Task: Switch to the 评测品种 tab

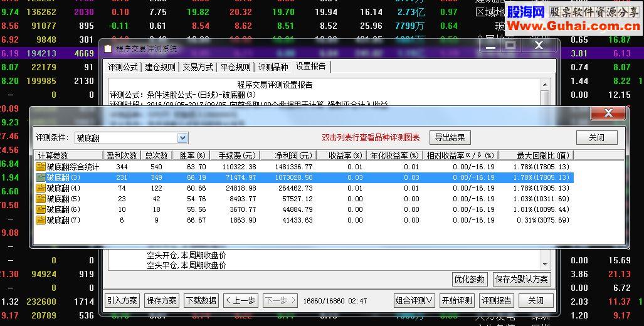Action: tap(273, 67)
